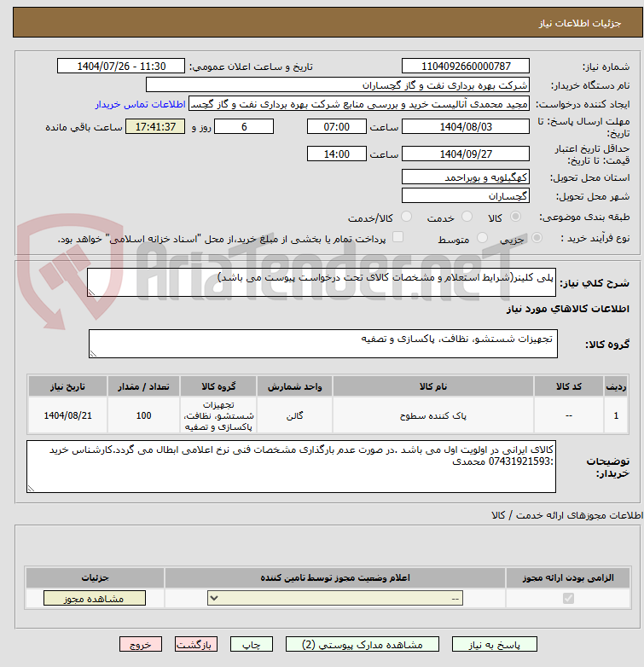
Task: Click the واحد شمارش column header
Action: coord(294,386)
